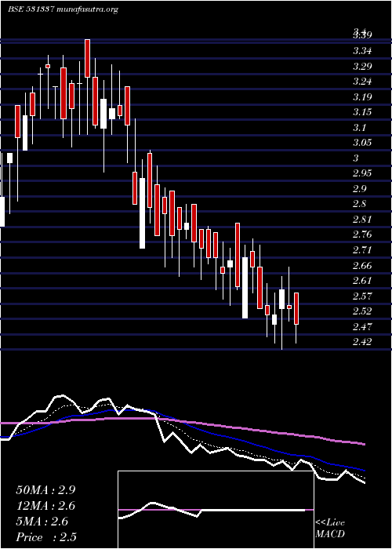
Task: Click the 2.52 price axis label
Action: click(362, 311)
